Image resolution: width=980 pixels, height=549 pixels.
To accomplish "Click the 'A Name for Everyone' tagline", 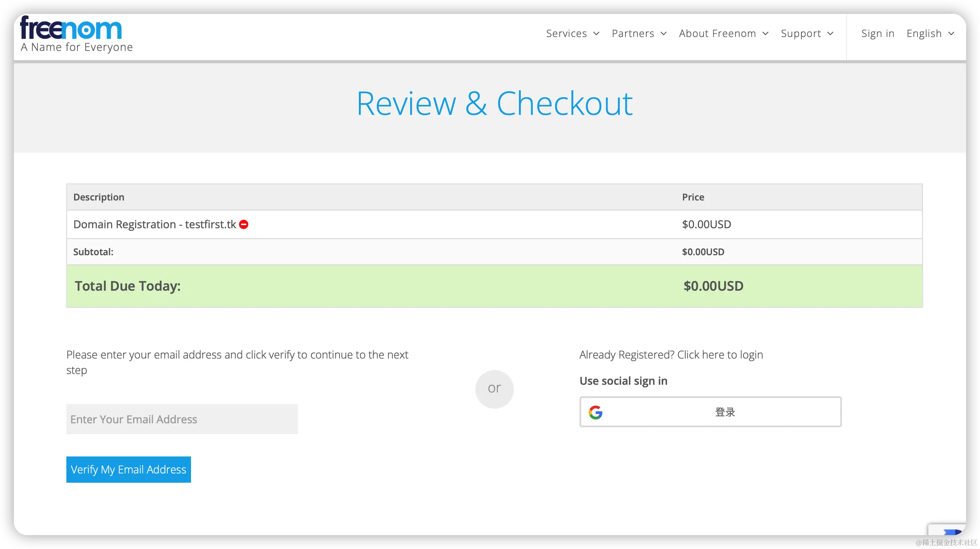I will click(x=77, y=47).
